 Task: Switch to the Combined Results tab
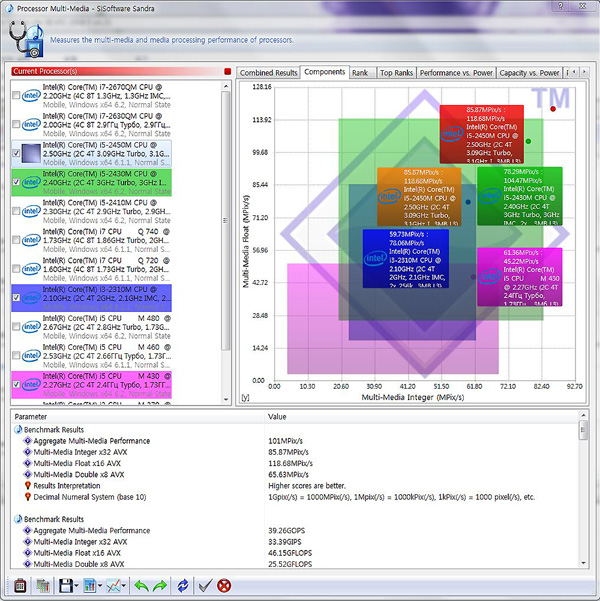[268, 72]
